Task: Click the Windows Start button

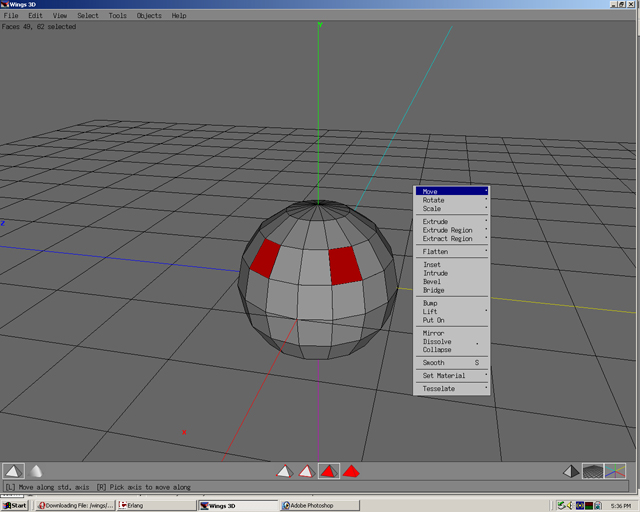Action: point(15,506)
